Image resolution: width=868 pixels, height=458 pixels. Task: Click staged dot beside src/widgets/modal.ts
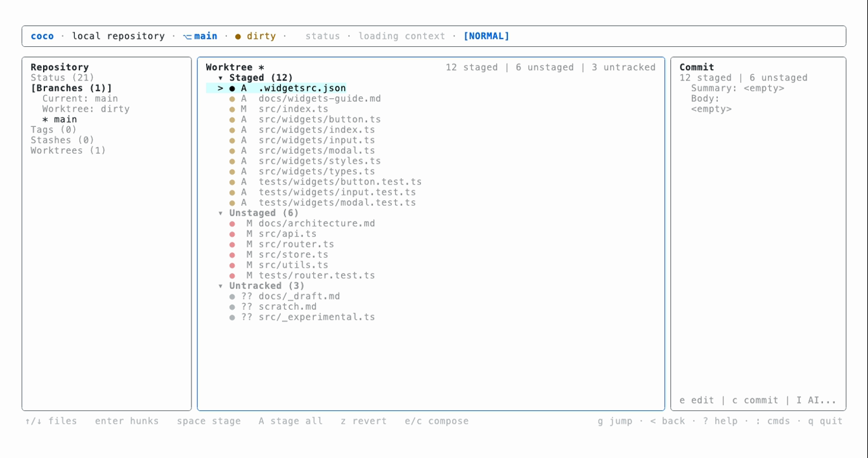pos(232,151)
